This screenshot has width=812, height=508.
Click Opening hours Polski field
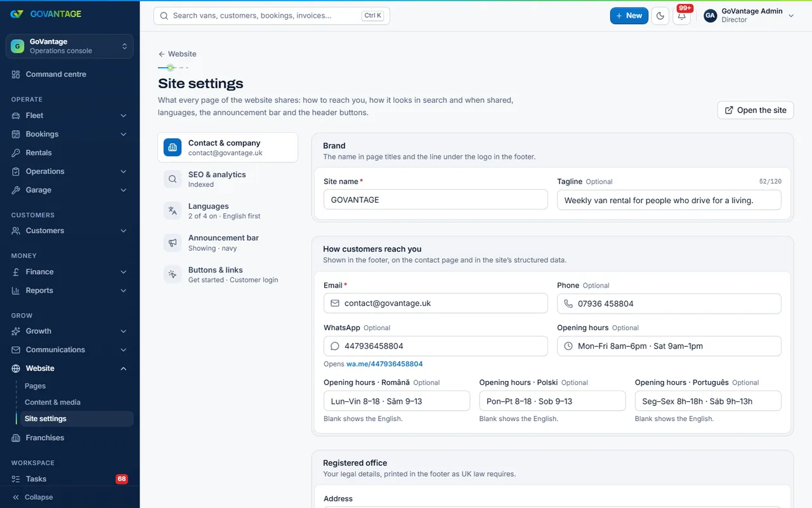pos(553,401)
